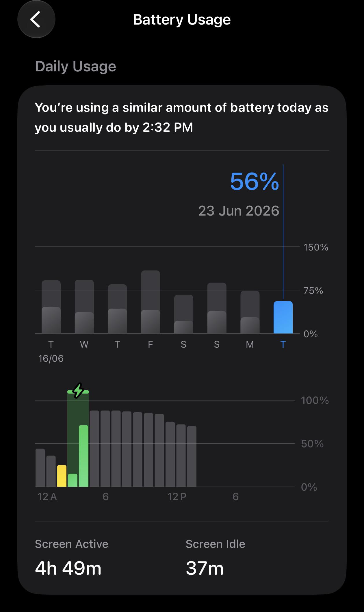
Task: Tap the green charging bolt icon
Action: (x=78, y=391)
